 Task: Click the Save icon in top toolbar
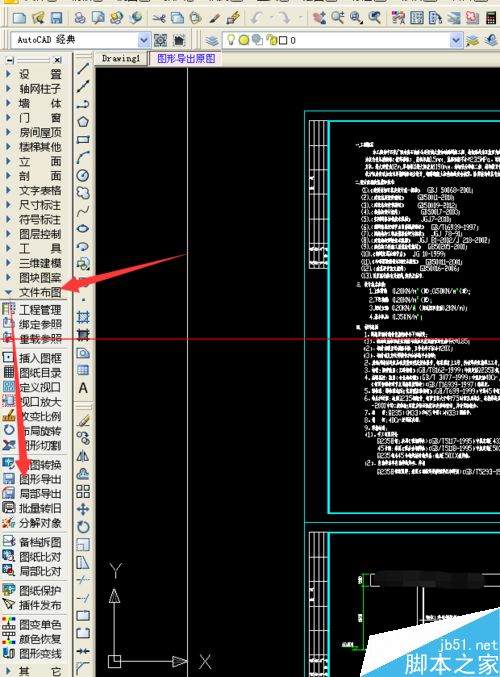tap(56, 18)
